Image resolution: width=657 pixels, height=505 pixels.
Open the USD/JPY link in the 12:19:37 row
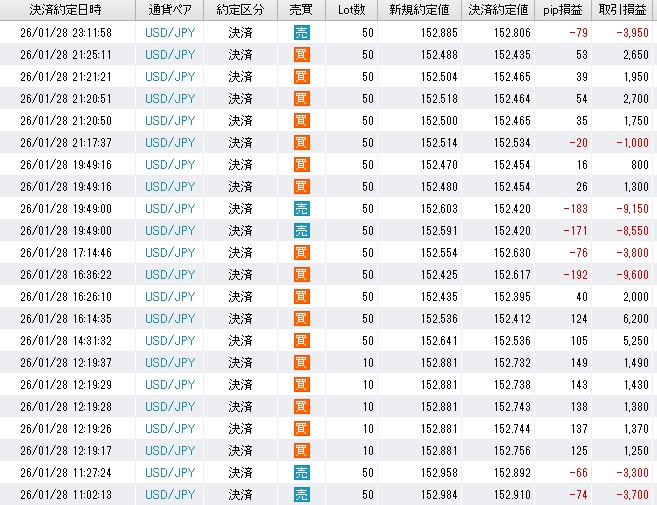click(169, 362)
